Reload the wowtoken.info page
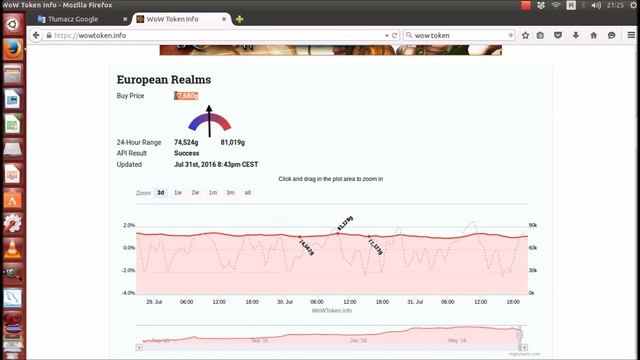The width and height of the screenshot is (640, 360). tap(395, 36)
